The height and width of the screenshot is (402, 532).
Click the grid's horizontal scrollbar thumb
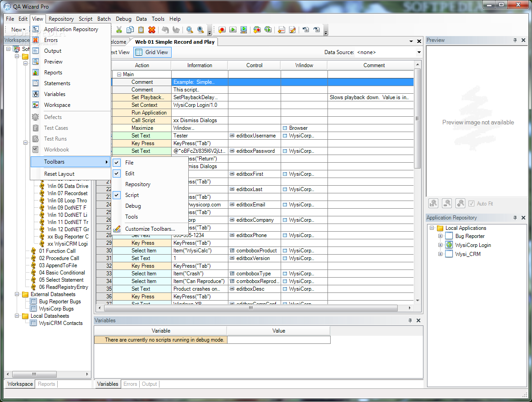(251, 308)
